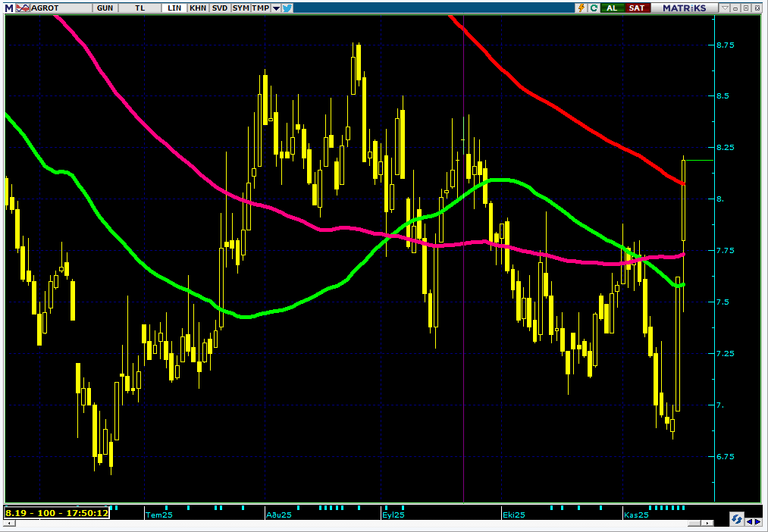768x532 pixels.
Task: Switch currency with the TL button
Action: [x=140, y=8]
